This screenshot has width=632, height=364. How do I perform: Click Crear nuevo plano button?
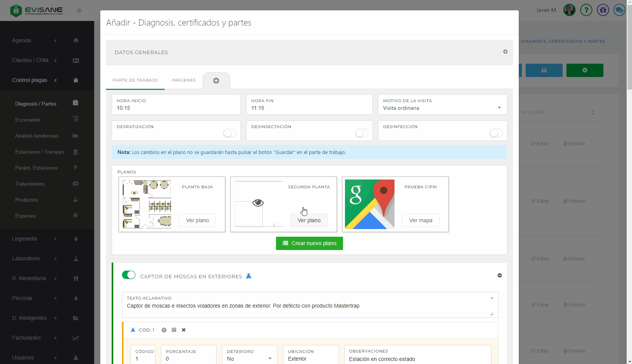[x=309, y=244]
